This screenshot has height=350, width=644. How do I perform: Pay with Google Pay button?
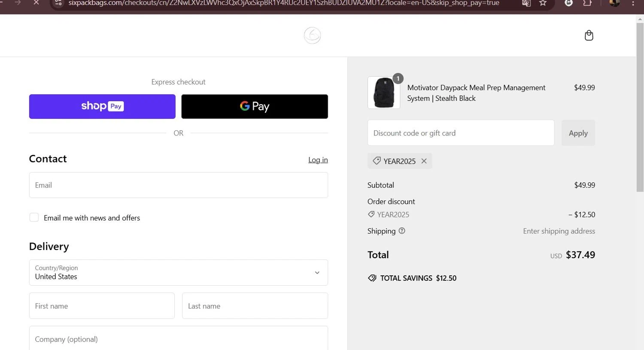coord(255,106)
